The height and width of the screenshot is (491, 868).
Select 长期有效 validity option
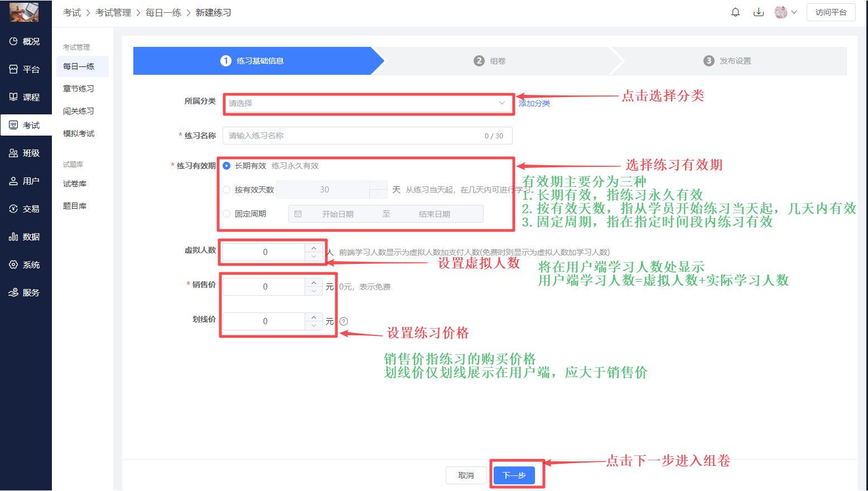[226, 166]
